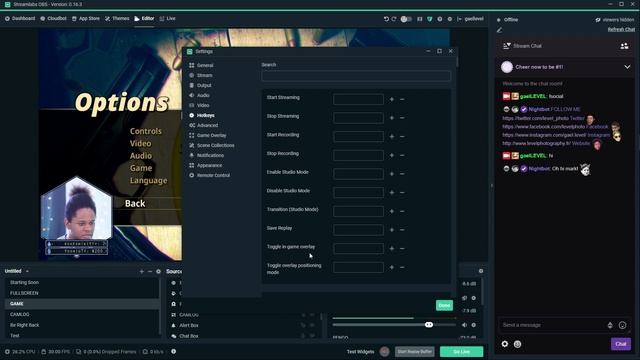The width and height of the screenshot is (640, 360).
Task: Add a hotkey binding for Start Recording
Action: pos(391,136)
